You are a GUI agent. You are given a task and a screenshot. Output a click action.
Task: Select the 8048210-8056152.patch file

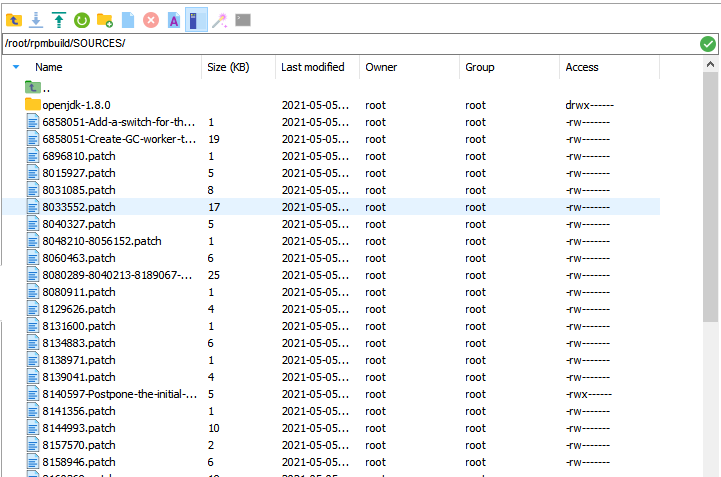coord(101,241)
